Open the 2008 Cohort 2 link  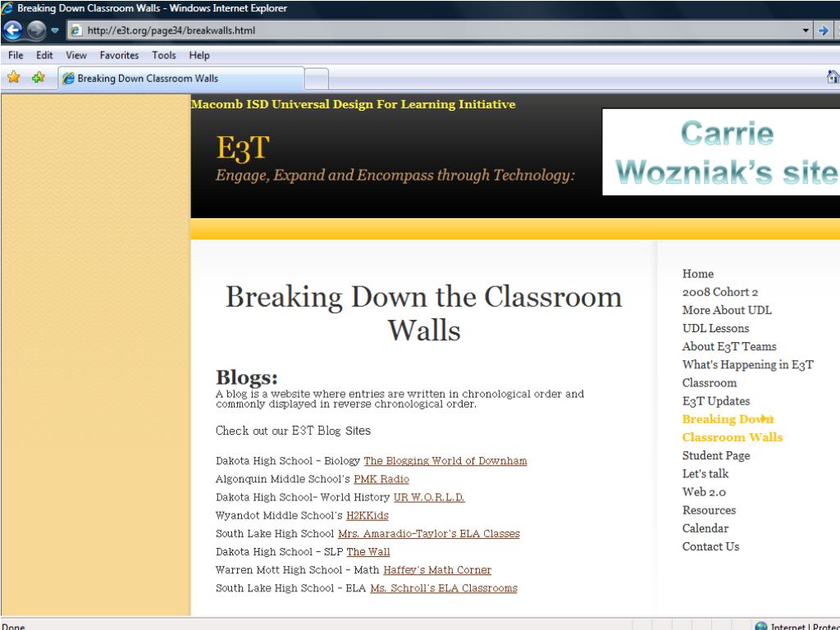719,292
